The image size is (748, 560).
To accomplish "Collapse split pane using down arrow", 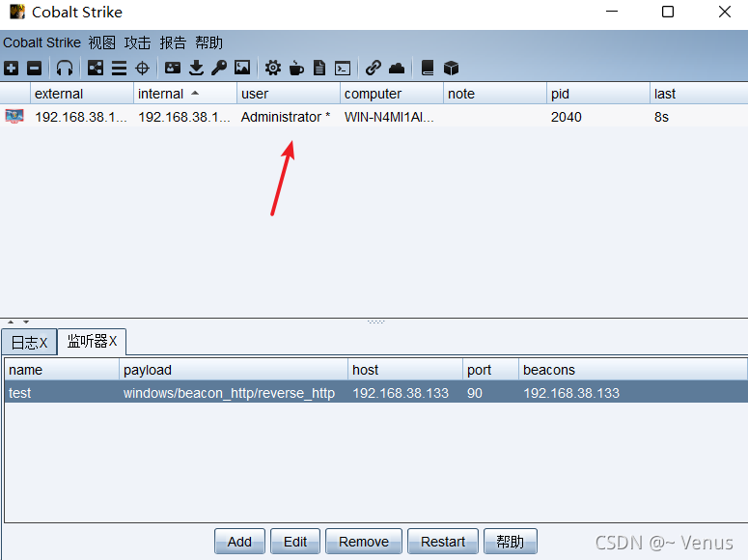I will click(26, 322).
